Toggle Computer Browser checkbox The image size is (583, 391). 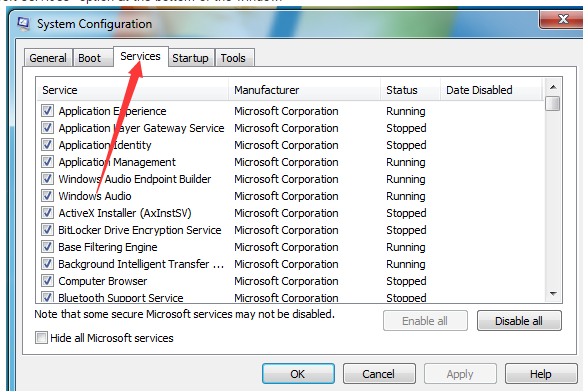[47, 281]
